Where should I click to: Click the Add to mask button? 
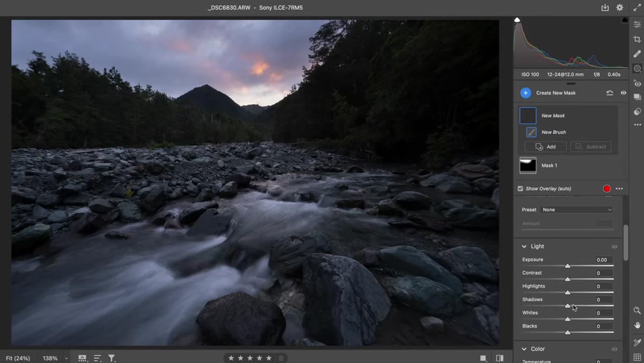545,147
